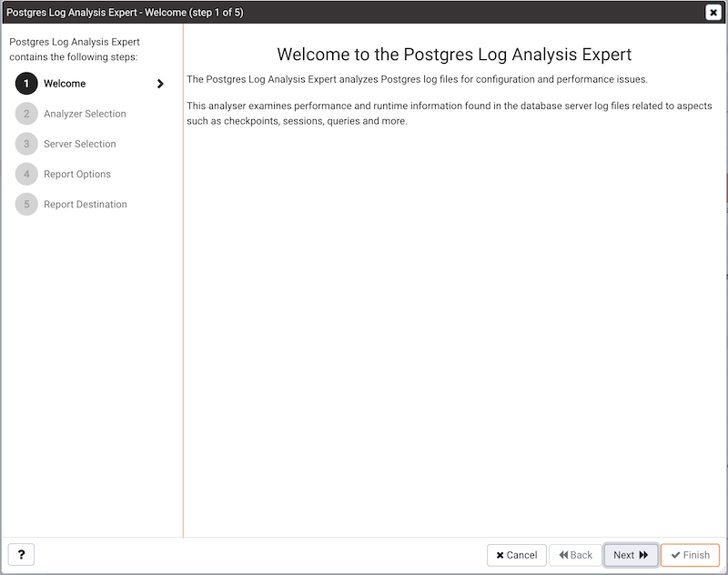This screenshot has height=575, width=728.
Task: Click the step 2 number circle
Action: (x=26, y=114)
